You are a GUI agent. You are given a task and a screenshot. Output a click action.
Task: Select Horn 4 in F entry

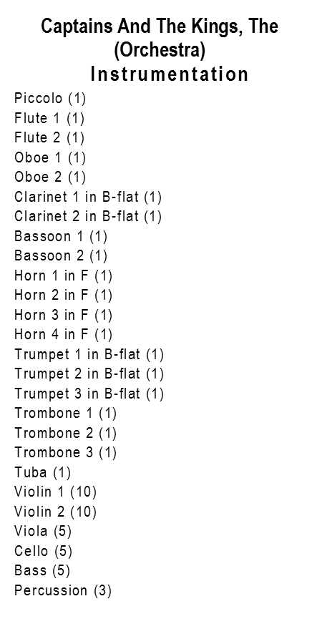pyautogui.click(x=63, y=335)
